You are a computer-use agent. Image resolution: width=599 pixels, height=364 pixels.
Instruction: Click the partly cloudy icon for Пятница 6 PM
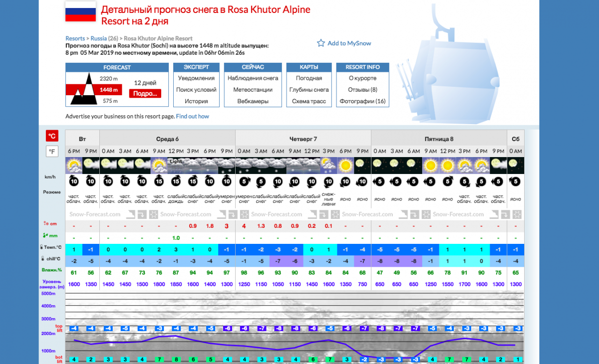pos(481,165)
